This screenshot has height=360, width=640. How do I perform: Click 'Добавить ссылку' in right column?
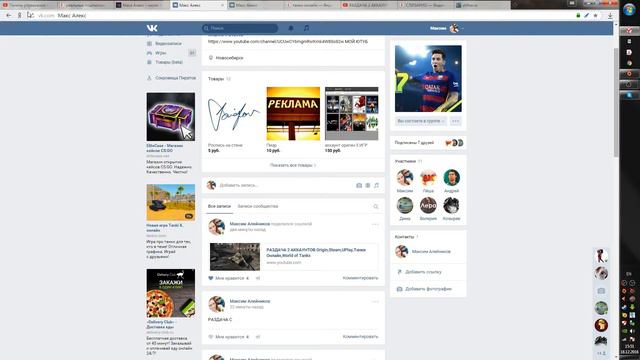point(423,272)
